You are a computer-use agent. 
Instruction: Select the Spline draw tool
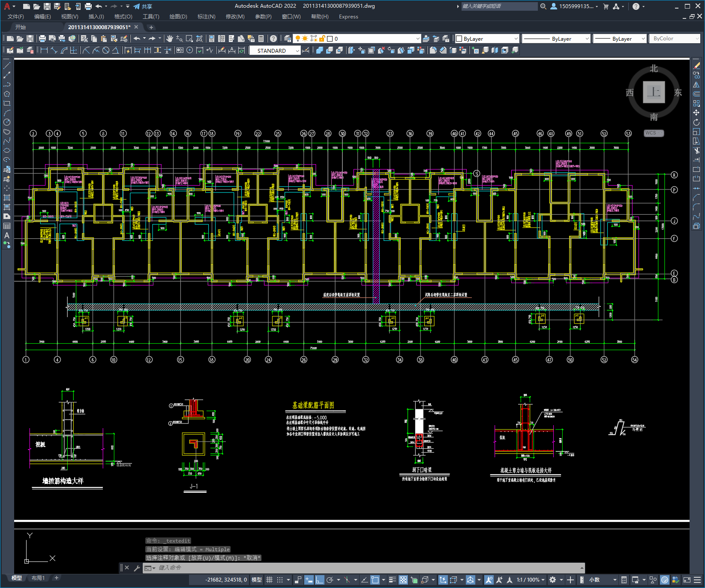(x=7, y=141)
